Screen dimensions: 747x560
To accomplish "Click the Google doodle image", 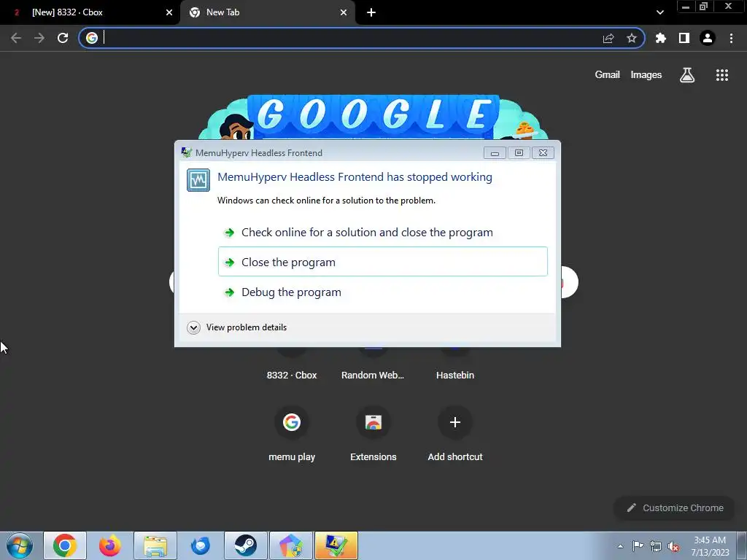I will click(373, 117).
